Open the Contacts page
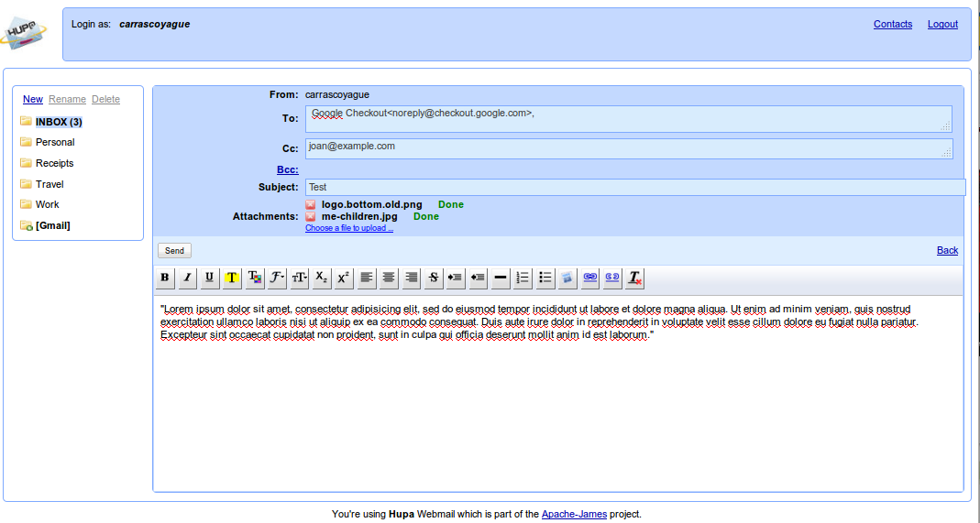The image size is (980, 523). [x=892, y=25]
